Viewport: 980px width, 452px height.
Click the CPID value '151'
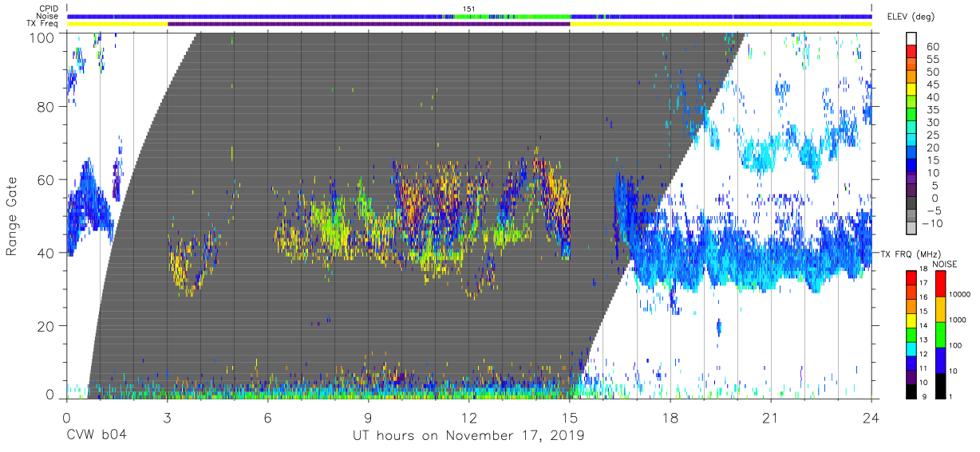pos(469,9)
